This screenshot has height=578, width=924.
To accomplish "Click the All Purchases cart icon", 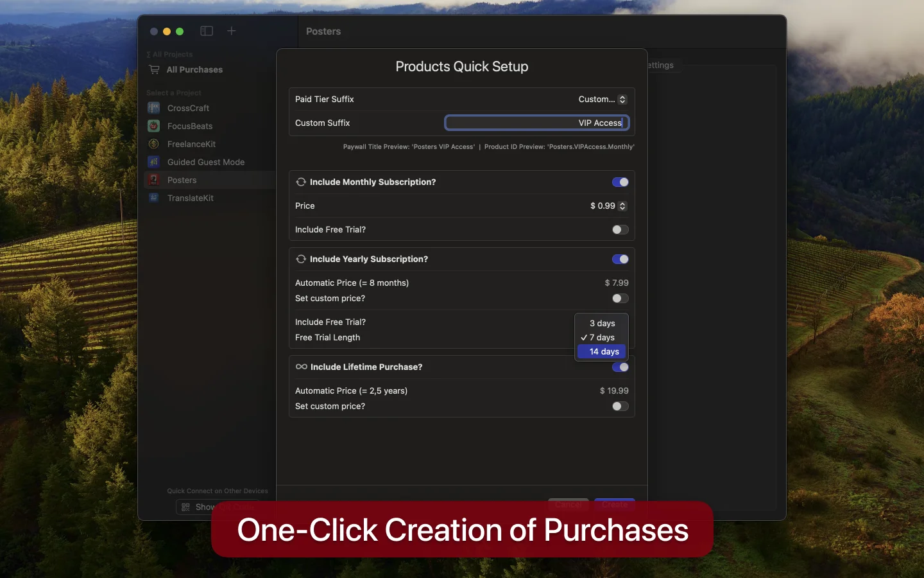I will coord(155,69).
